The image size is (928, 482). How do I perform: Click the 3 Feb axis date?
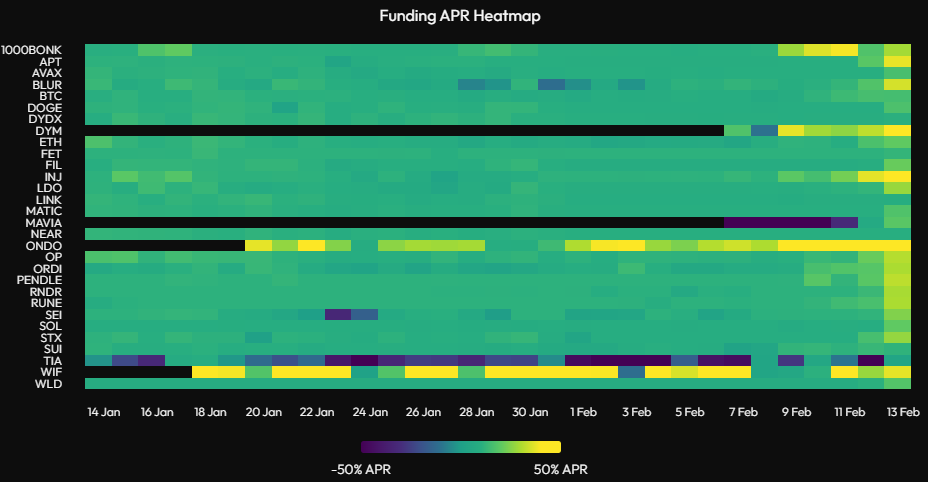point(636,412)
